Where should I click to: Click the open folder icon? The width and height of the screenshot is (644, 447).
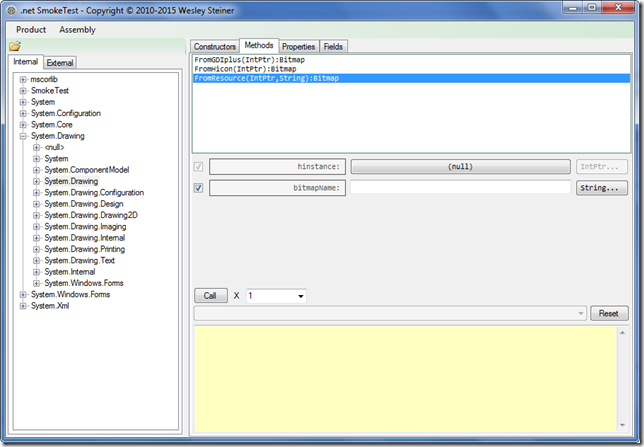[16, 46]
